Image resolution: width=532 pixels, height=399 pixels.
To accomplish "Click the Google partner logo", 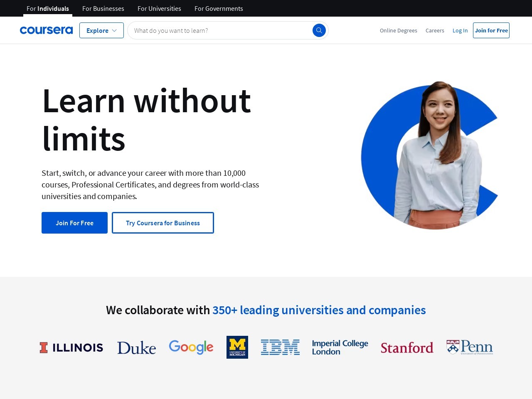I will (191, 347).
